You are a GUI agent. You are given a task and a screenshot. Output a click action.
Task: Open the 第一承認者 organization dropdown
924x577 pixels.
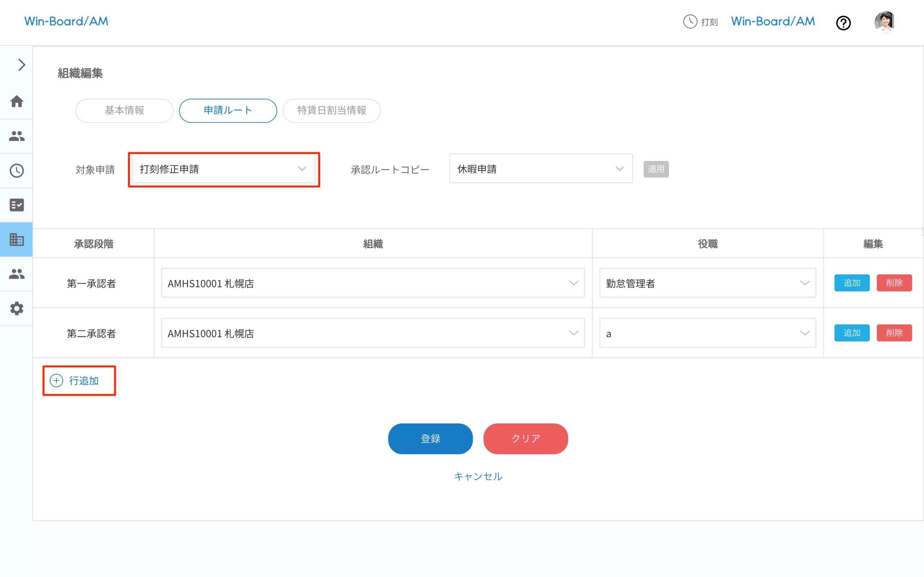[372, 283]
